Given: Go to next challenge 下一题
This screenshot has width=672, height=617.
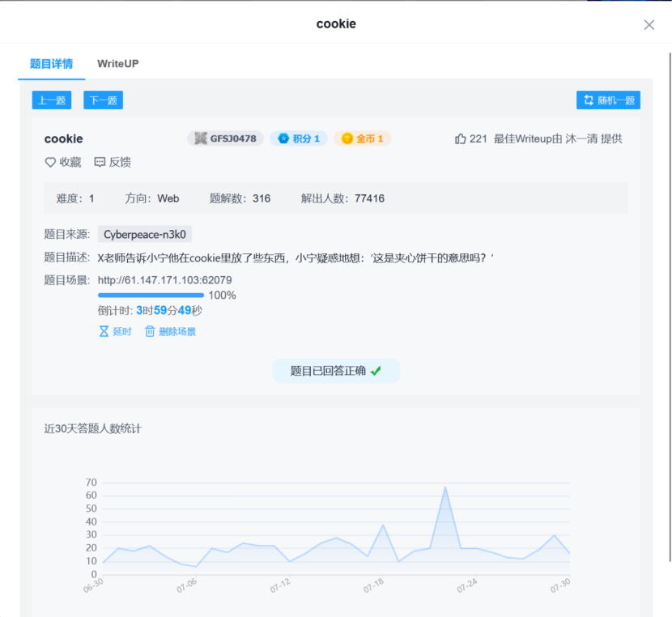Looking at the screenshot, I should (104, 100).
